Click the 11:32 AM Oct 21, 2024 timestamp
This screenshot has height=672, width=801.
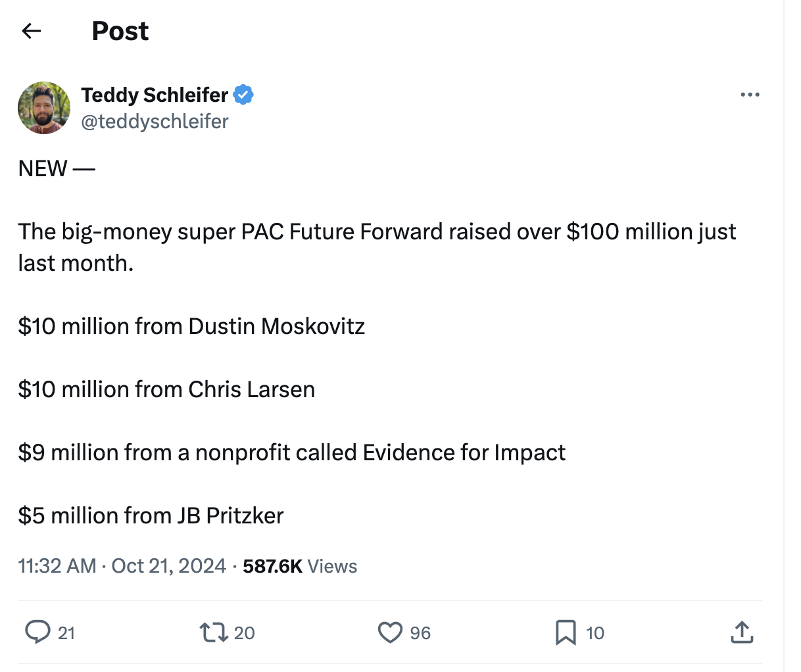[x=122, y=566]
